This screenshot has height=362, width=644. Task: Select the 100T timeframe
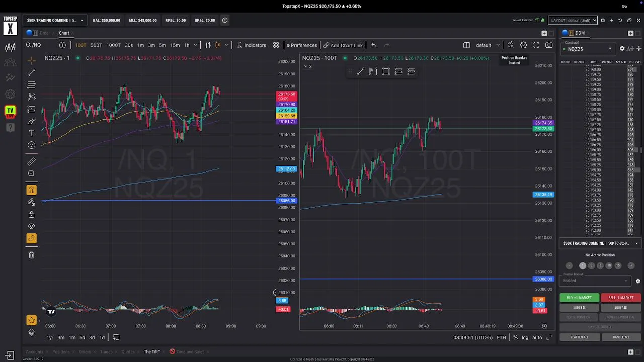[80, 45]
